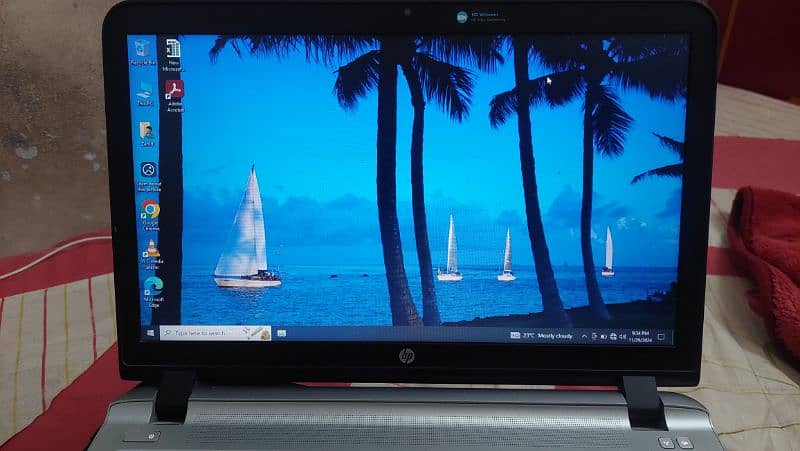Screen dimensions: 800x451
Task: Click the taskbar search box
Action: pos(215,333)
